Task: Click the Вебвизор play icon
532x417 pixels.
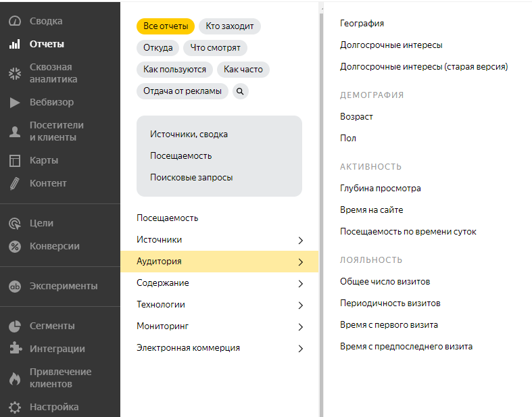Action: click(x=14, y=103)
